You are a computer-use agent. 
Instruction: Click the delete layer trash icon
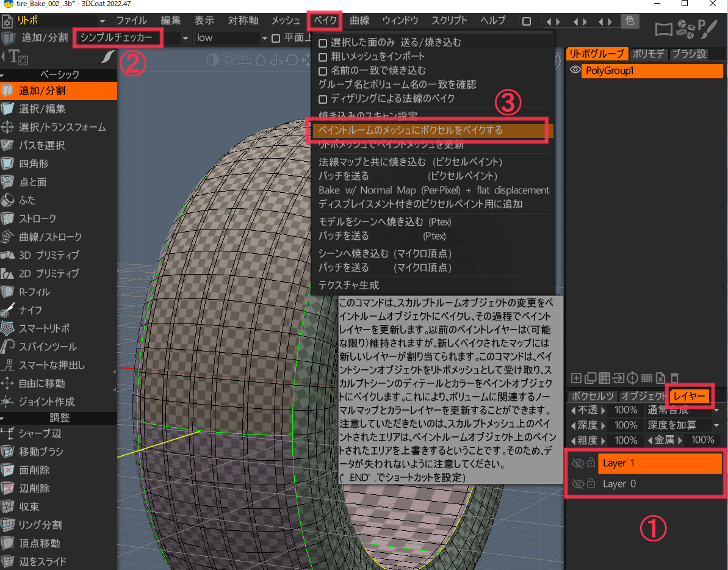[675, 378]
